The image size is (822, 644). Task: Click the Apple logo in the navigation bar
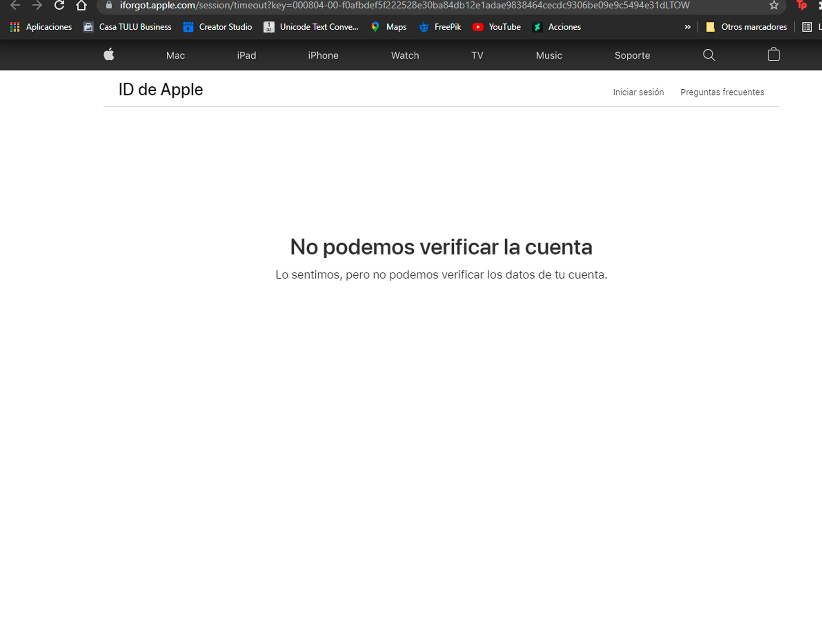click(109, 55)
